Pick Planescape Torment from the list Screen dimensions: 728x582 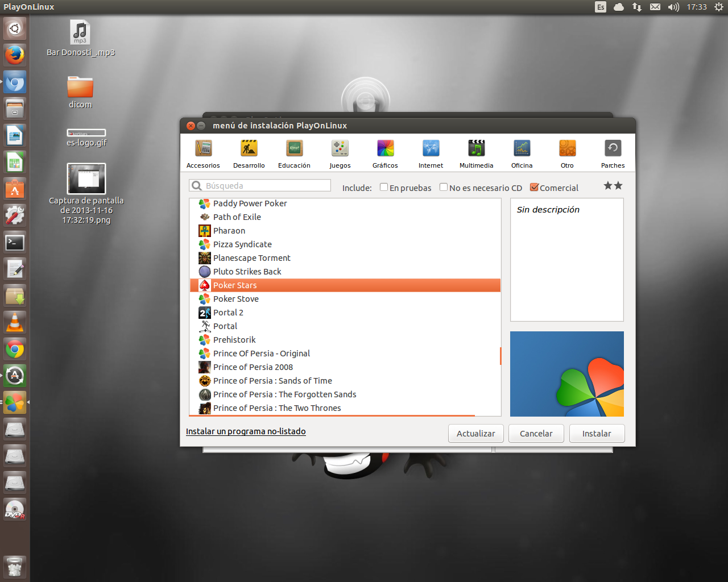[x=345, y=258]
